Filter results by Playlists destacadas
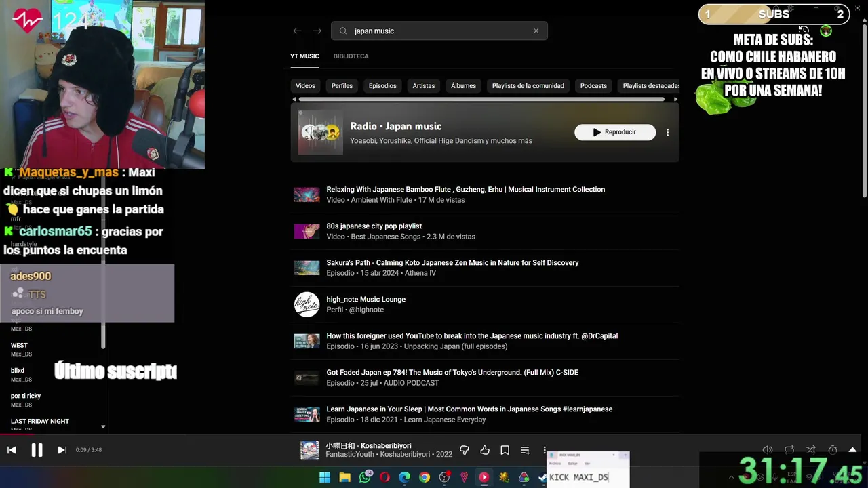The width and height of the screenshot is (868, 488). click(x=648, y=86)
